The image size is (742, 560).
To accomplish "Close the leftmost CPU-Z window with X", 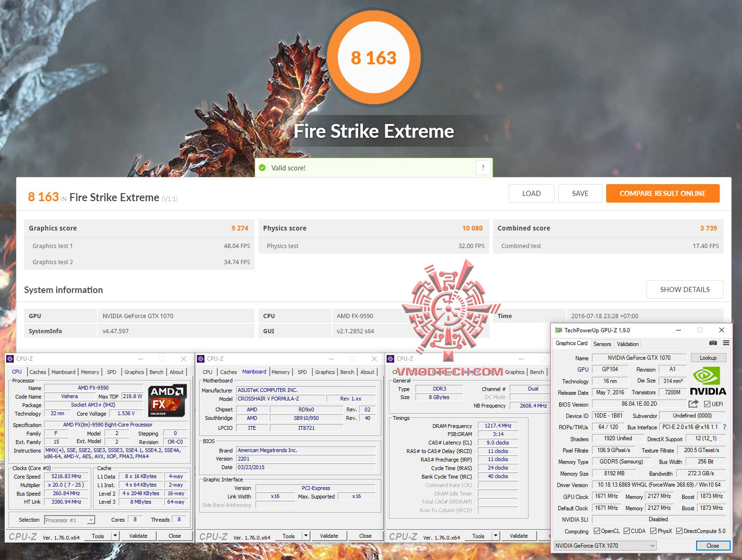I will coord(184,359).
